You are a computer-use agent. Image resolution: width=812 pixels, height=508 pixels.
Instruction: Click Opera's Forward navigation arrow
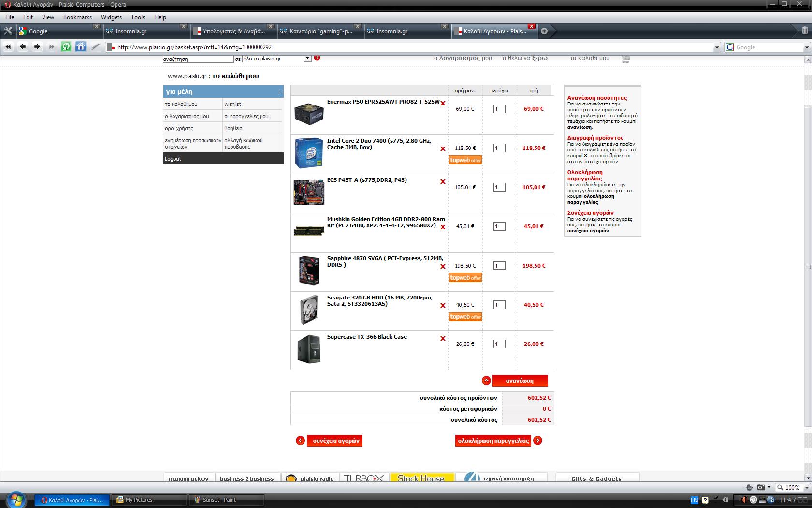[37, 47]
